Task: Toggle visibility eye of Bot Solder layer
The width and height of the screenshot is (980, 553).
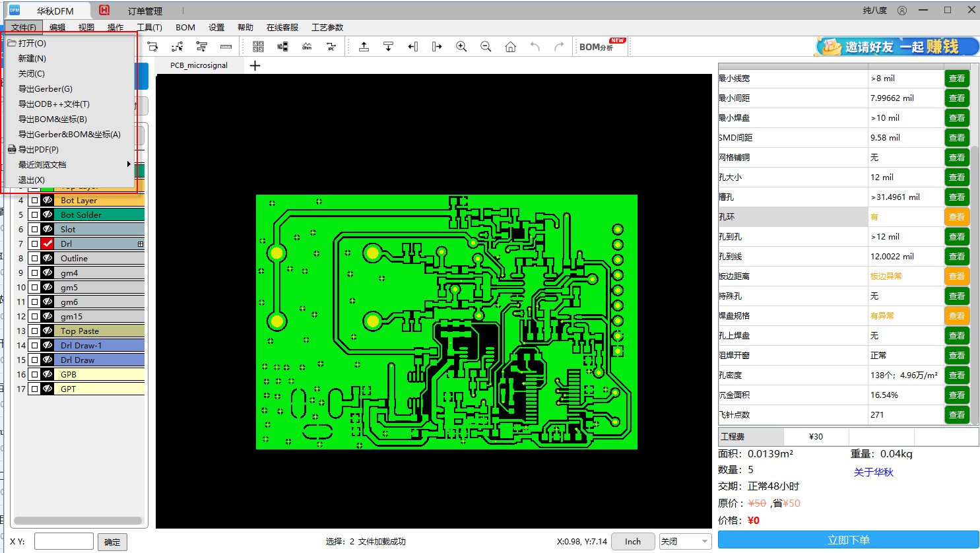Action: 48,214
